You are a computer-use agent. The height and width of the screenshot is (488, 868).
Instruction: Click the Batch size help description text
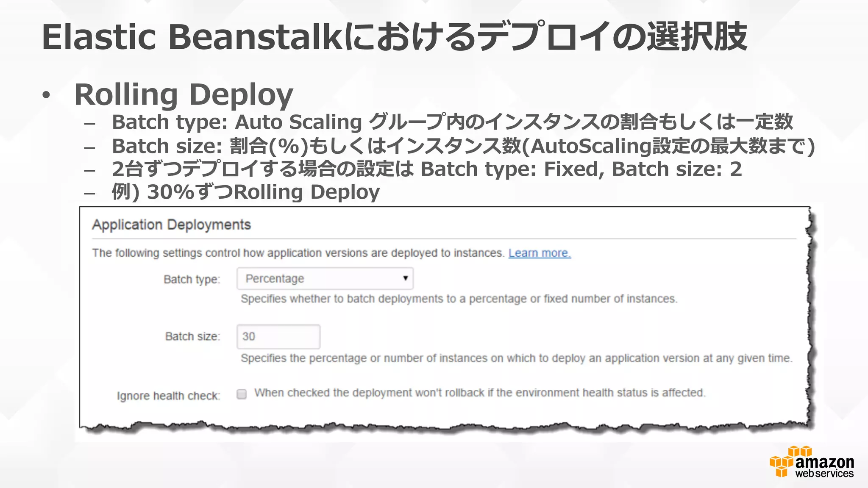point(516,358)
